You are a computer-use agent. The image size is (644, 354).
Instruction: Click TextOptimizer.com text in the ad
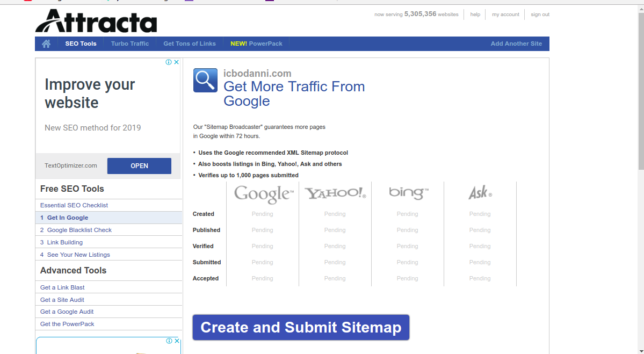pos(71,165)
